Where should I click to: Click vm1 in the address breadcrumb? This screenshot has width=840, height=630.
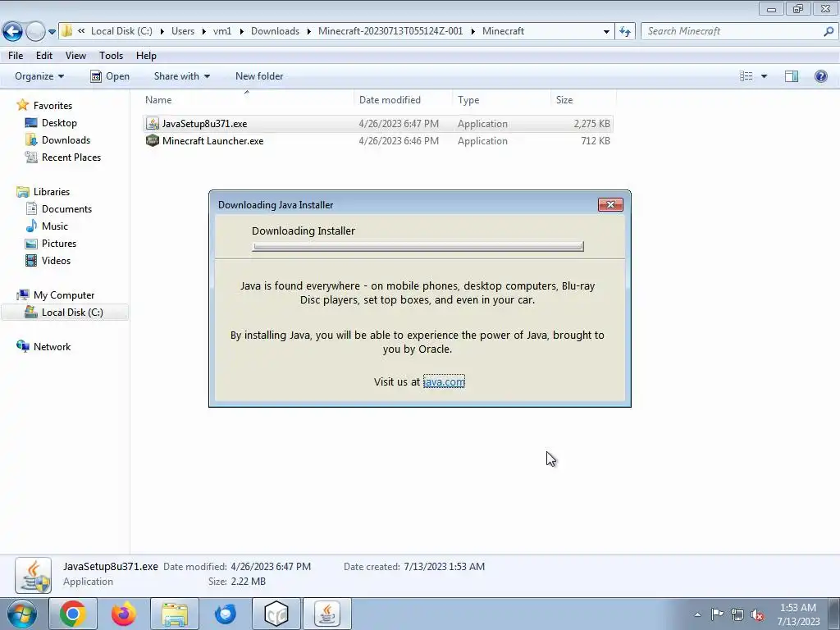point(222,31)
